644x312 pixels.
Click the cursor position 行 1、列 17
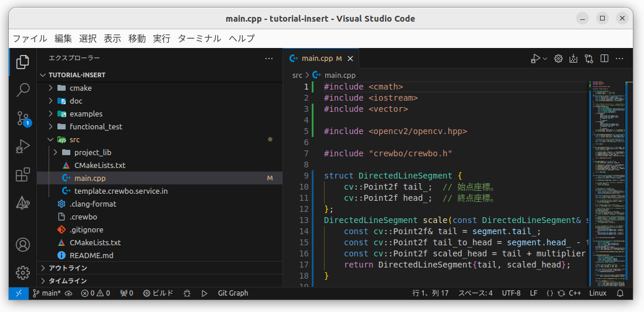click(430, 293)
